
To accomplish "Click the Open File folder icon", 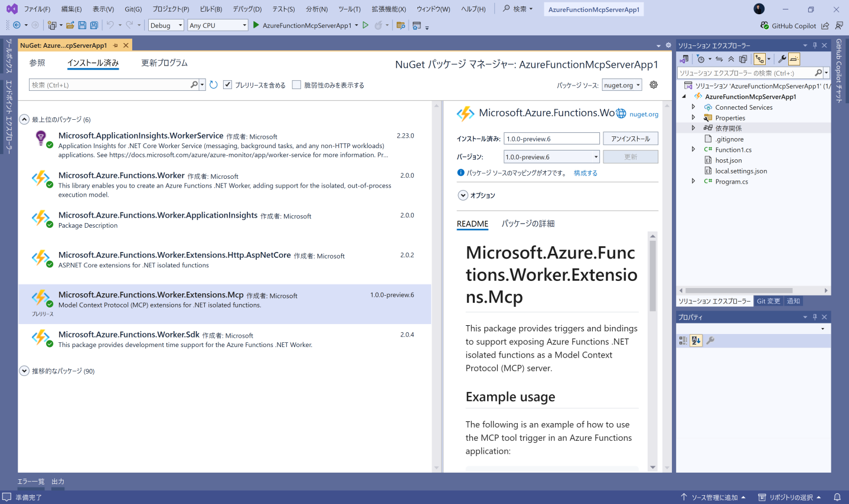I will pos(70,25).
